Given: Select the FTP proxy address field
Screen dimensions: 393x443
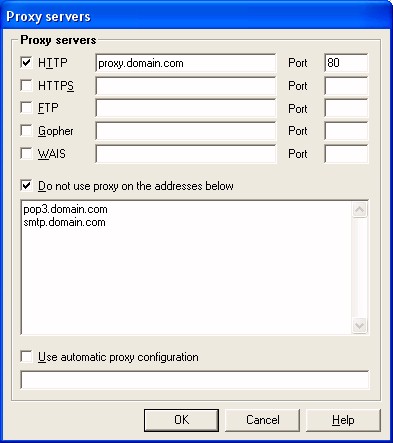Looking at the screenshot, I should (186, 108).
